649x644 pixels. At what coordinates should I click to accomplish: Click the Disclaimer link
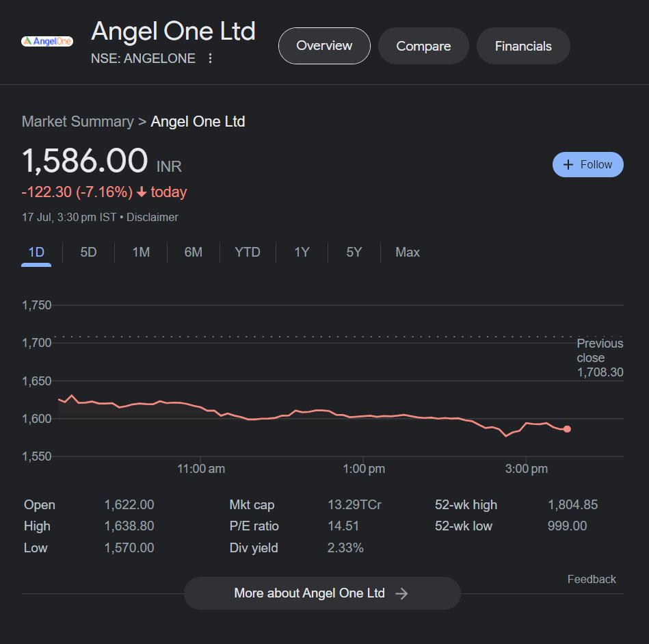click(x=152, y=217)
